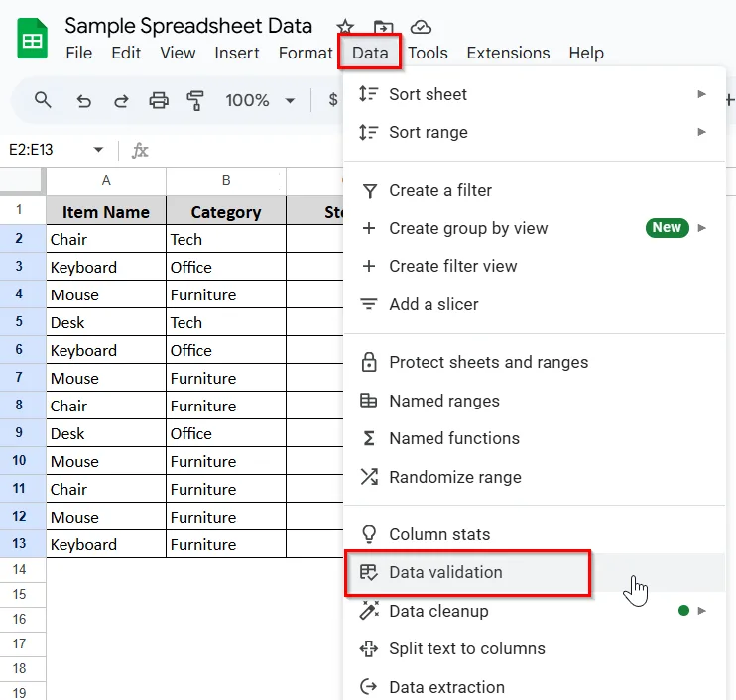Click the sigma icon for Named functions
This screenshot has height=700, width=736.
click(369, 438)
